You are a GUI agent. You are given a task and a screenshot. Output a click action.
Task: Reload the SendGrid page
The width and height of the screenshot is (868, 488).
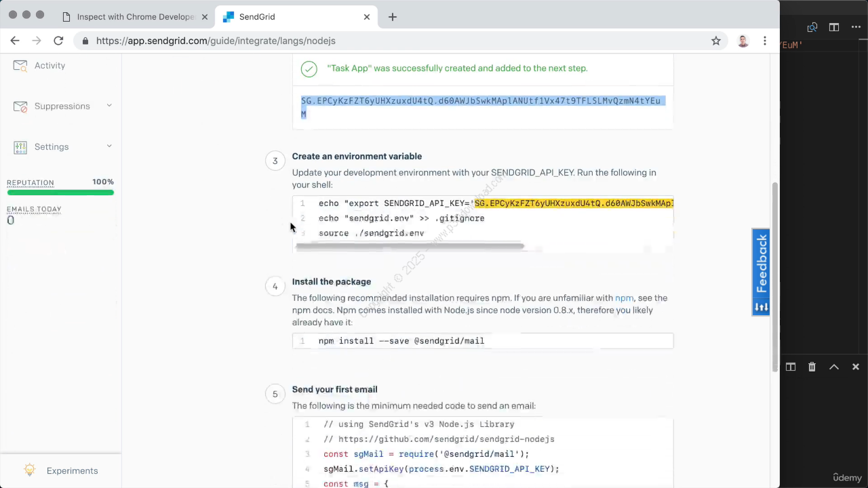(x=58, y=41)
